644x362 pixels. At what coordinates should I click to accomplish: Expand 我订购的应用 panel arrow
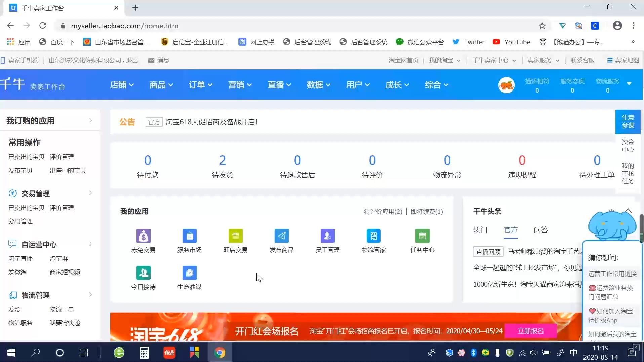click(90, 120)
